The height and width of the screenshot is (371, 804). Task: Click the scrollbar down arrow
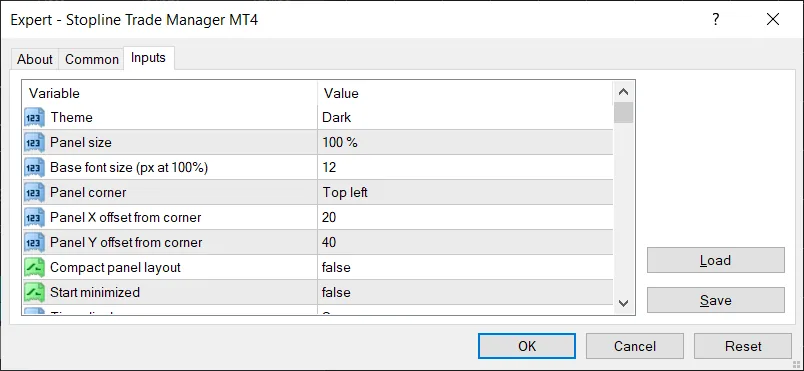click(x=624, y=303)
